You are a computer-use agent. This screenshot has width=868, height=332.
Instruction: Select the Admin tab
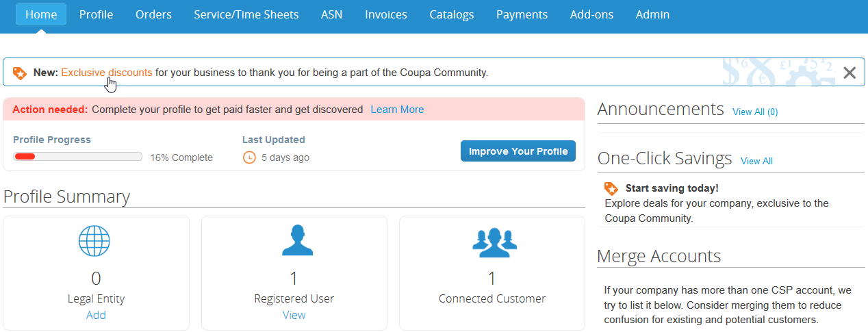(x=653, y=14)
